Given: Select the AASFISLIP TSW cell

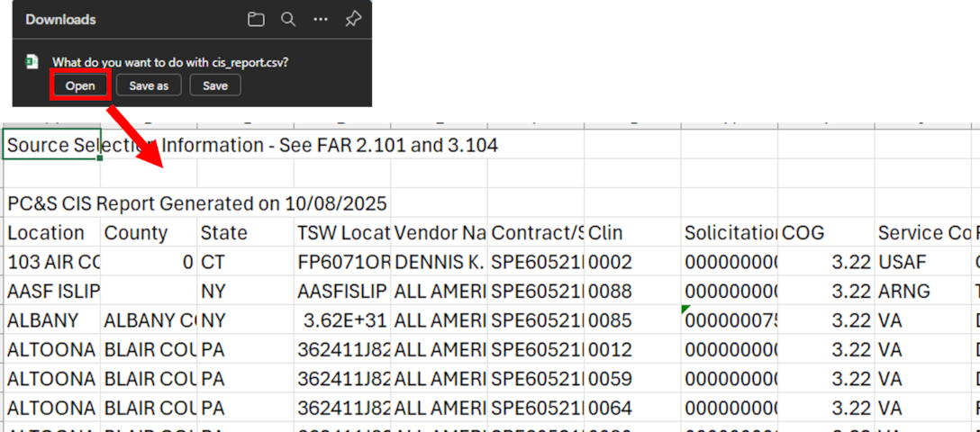Looking at the screenshot, I should click(342, 291).
